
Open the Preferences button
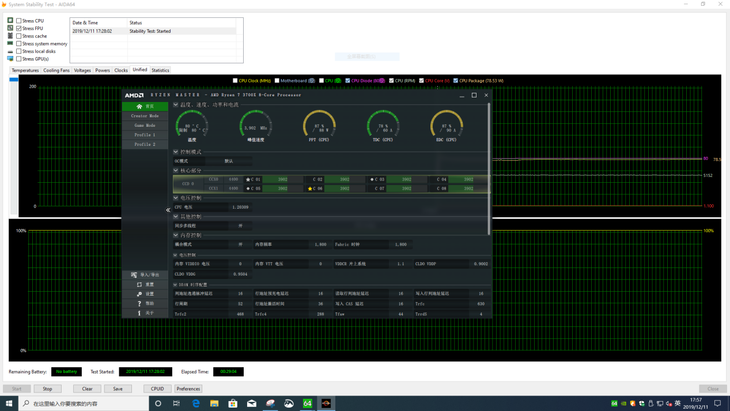click(189, 389)
